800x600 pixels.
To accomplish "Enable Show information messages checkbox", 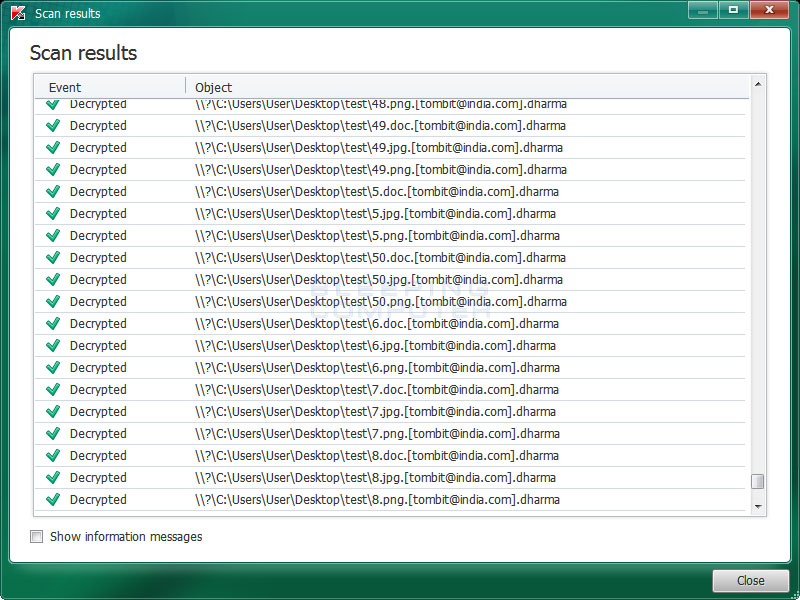I will coord(37,537).
